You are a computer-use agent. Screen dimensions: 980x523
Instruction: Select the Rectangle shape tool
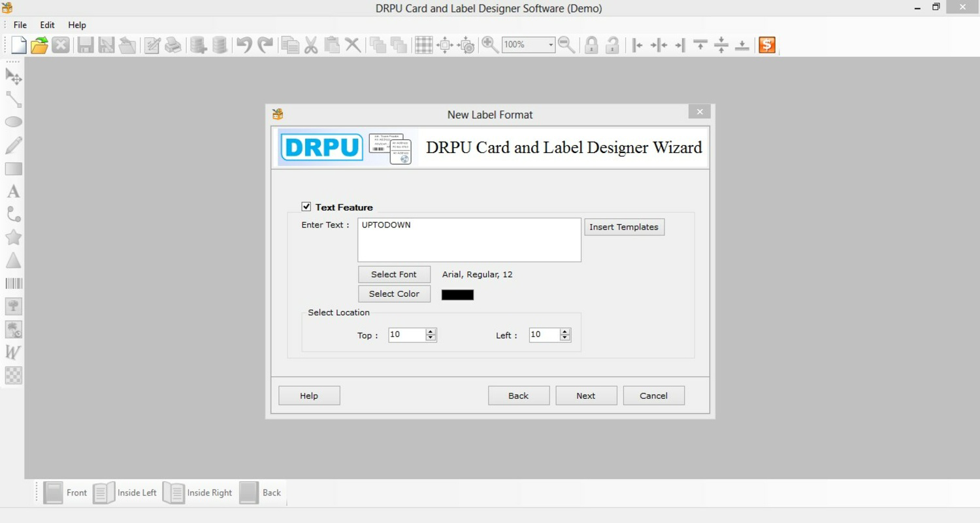tap(14, 169)
